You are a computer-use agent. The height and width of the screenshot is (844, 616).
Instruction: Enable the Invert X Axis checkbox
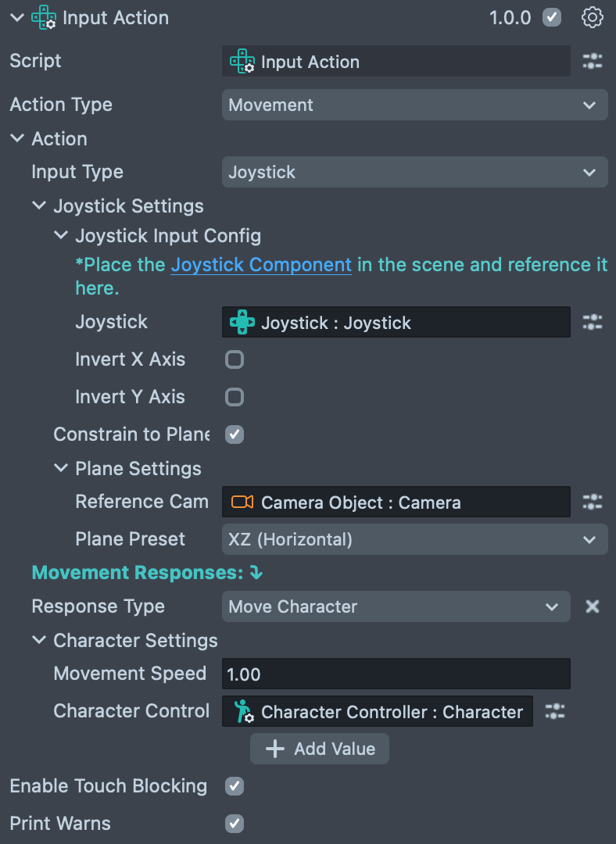click(235, 359)
